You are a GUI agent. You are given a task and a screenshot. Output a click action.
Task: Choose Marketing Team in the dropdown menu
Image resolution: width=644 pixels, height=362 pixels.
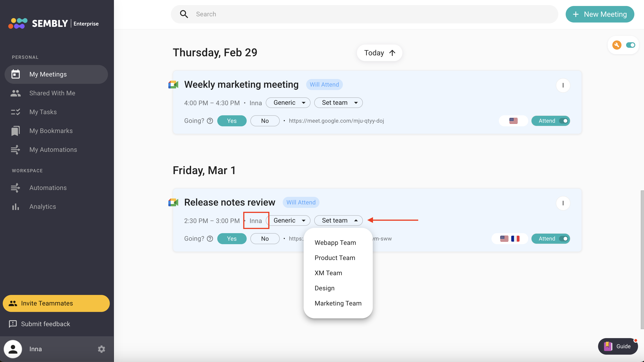[x=338, y=303]
